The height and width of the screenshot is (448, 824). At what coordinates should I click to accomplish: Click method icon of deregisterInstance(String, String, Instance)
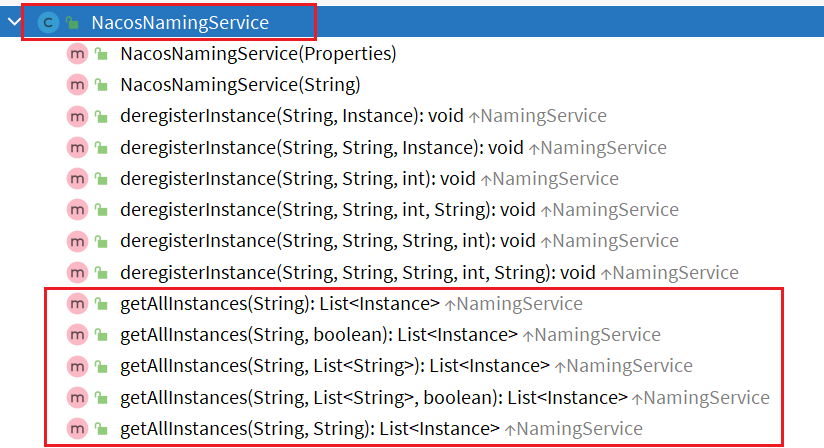78,148
